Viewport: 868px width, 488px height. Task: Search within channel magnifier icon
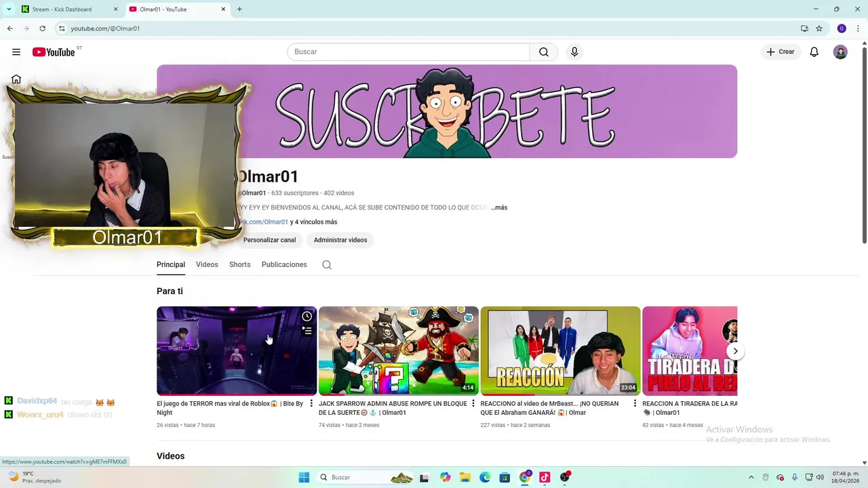(x=327, y=265)
